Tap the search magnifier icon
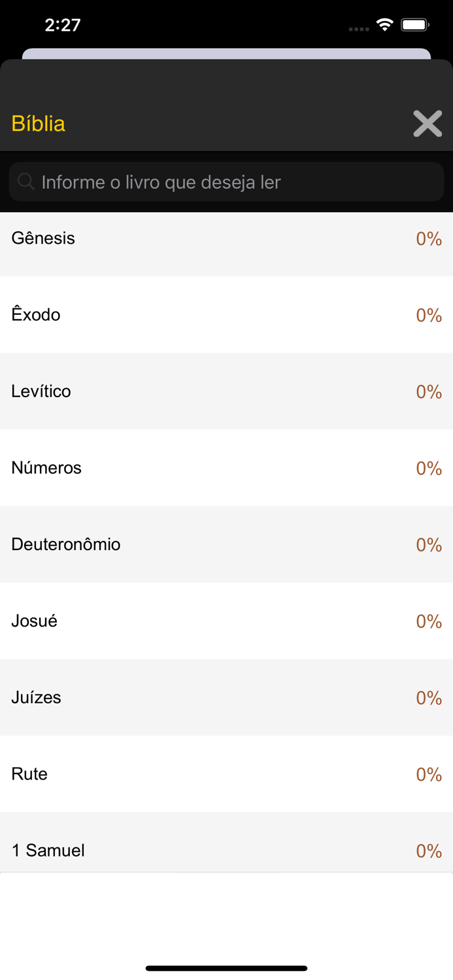This screenshot has width=453, height=980. [x=26, y=182]
